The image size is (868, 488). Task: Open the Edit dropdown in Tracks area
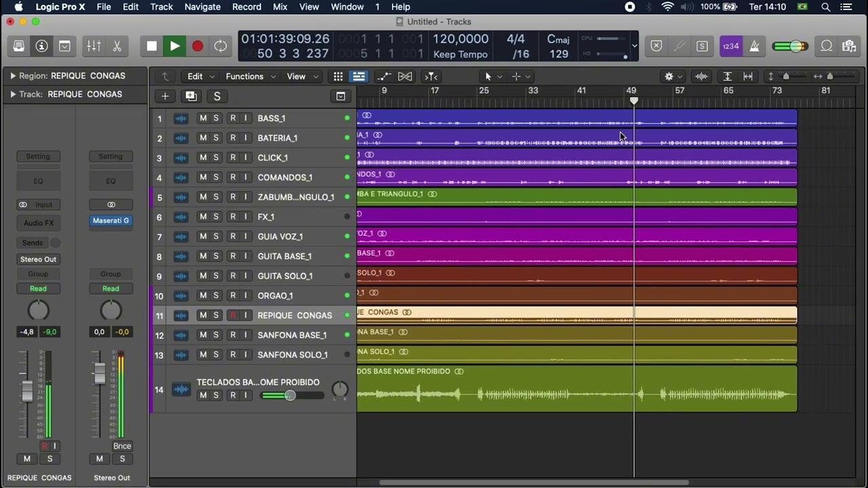[x=201, y=77]
